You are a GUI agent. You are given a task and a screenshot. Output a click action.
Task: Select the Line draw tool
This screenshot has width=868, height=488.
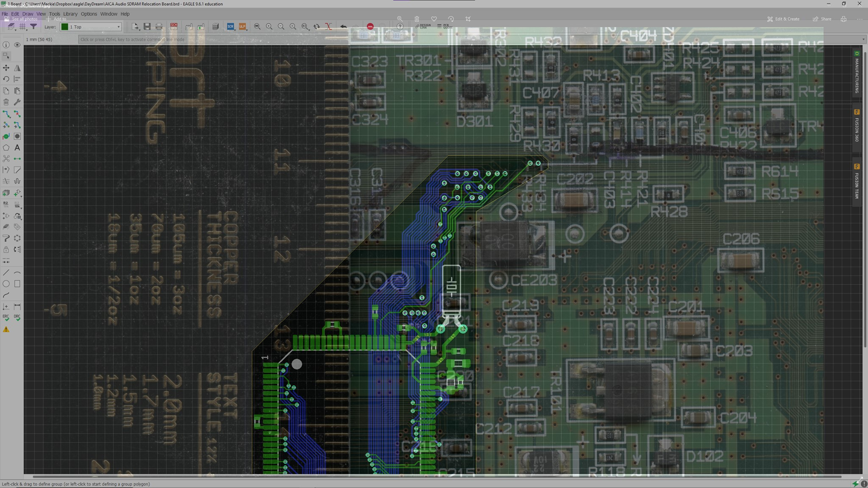pyautogui.click(x=6, y=272)
